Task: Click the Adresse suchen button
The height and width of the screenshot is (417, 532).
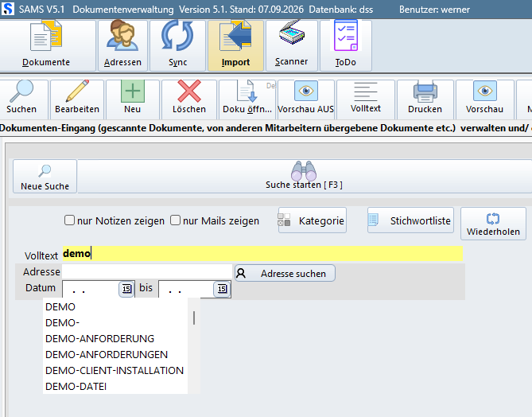Action: coord(285,274)
